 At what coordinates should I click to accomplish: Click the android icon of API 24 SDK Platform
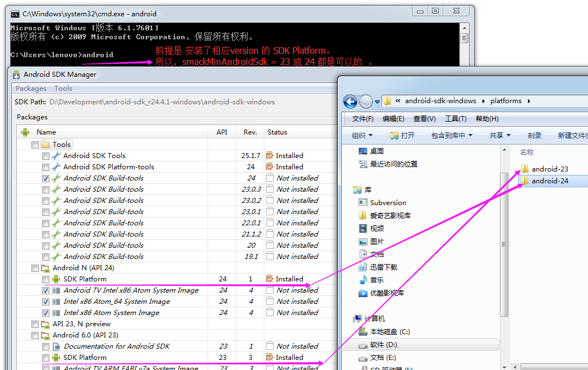coord(56,279)
